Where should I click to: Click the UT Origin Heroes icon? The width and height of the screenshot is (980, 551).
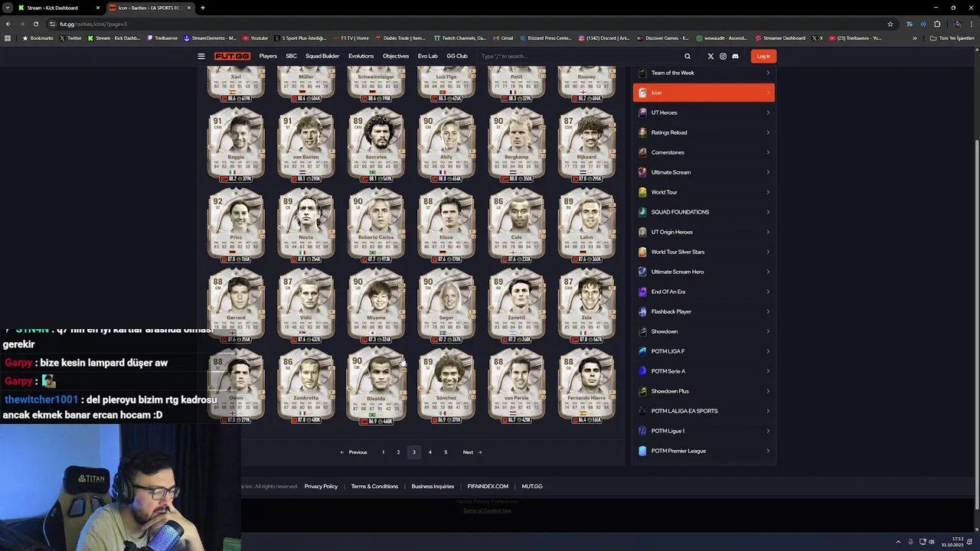[642, 232]
